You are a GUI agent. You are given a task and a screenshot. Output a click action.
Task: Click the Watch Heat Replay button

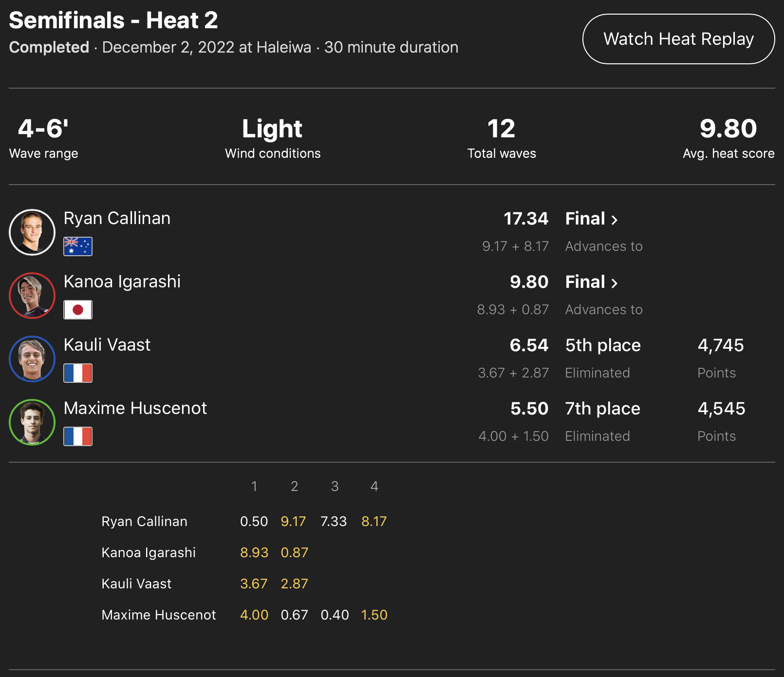click(x=678, y=39)
